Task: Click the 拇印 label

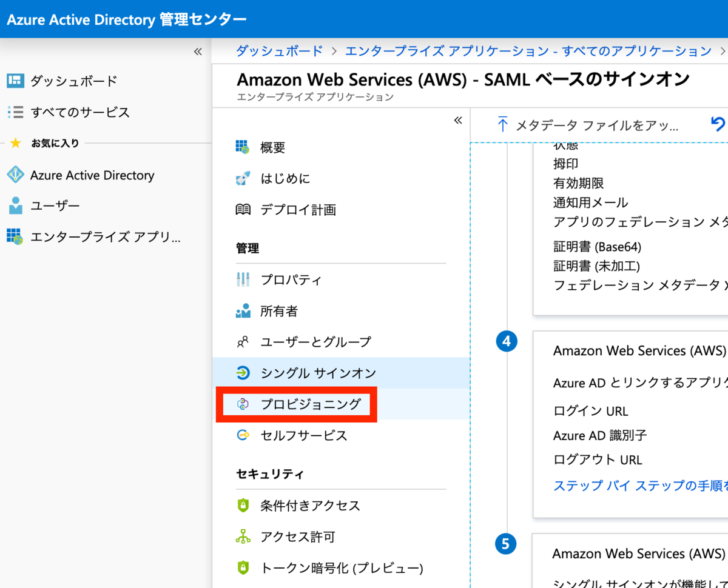Action: pos(566,164)
